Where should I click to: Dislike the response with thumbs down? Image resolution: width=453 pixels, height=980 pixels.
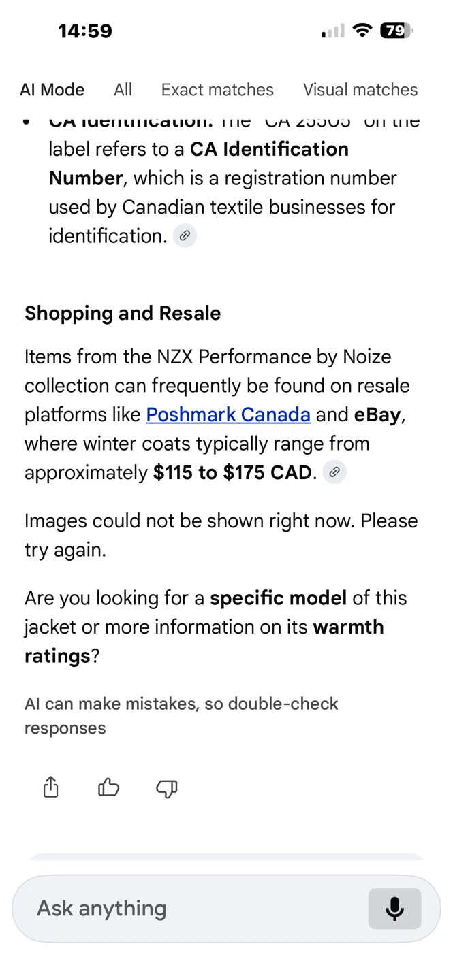coord(167,788)
